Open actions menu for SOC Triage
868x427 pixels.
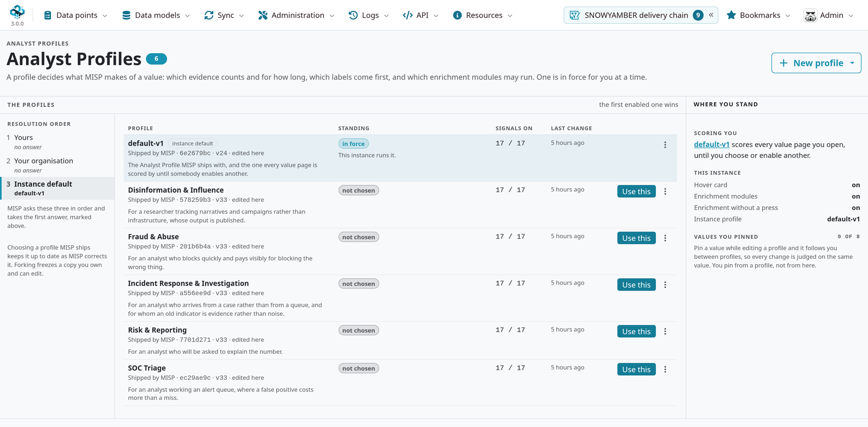(x=665, y=369)
